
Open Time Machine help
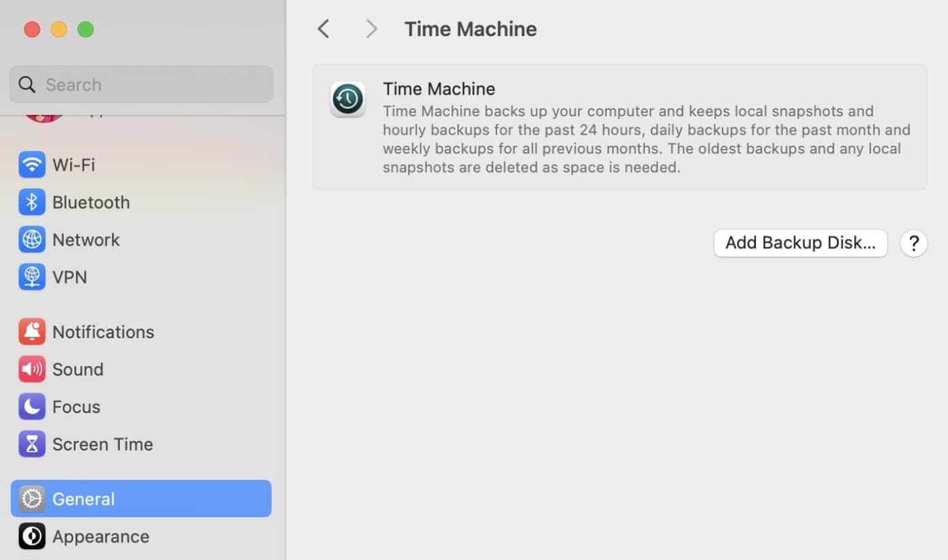913,243
